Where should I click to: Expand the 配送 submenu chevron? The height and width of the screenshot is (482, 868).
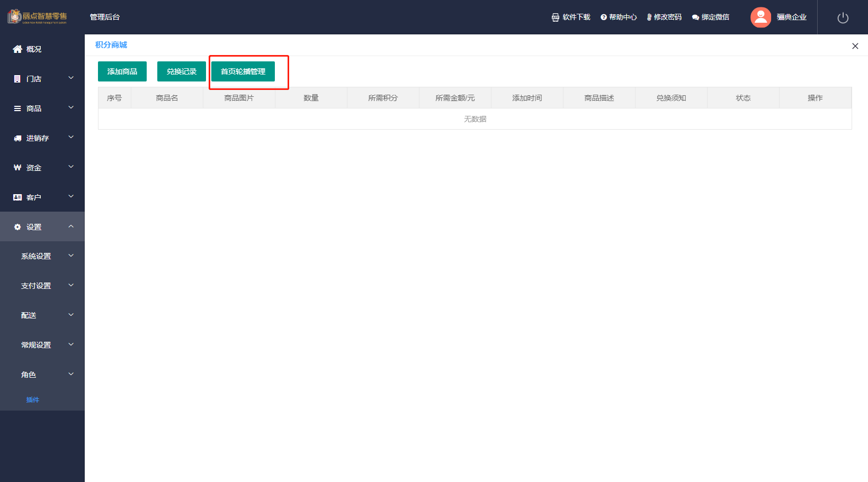(x=71, y=315)
